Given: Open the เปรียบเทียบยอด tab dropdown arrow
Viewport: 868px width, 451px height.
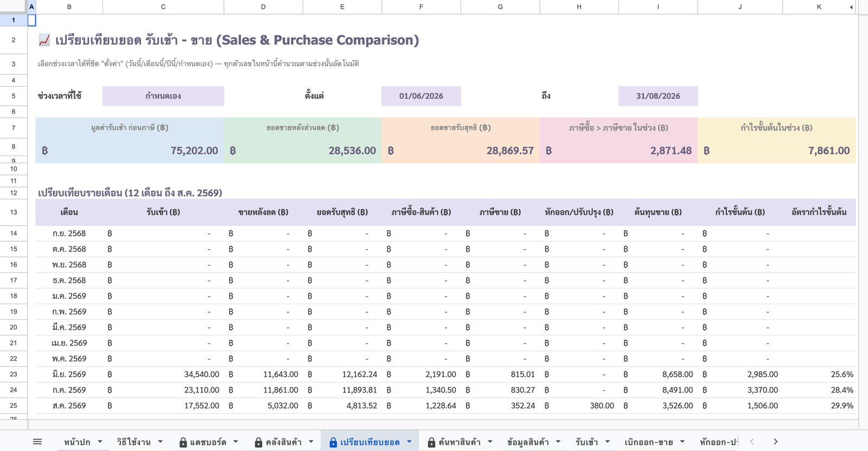Looking at the screenshot, I should (410, 442).
